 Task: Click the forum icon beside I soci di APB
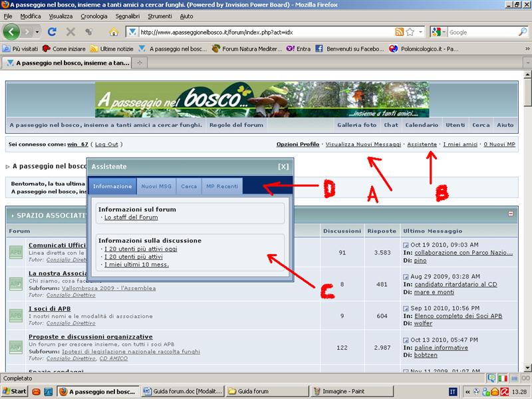[15, 315]
